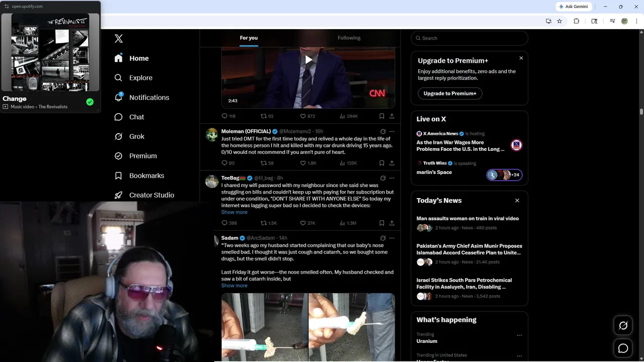Join marlin's Space
This screenshot has height=362, width=644.
469,170
